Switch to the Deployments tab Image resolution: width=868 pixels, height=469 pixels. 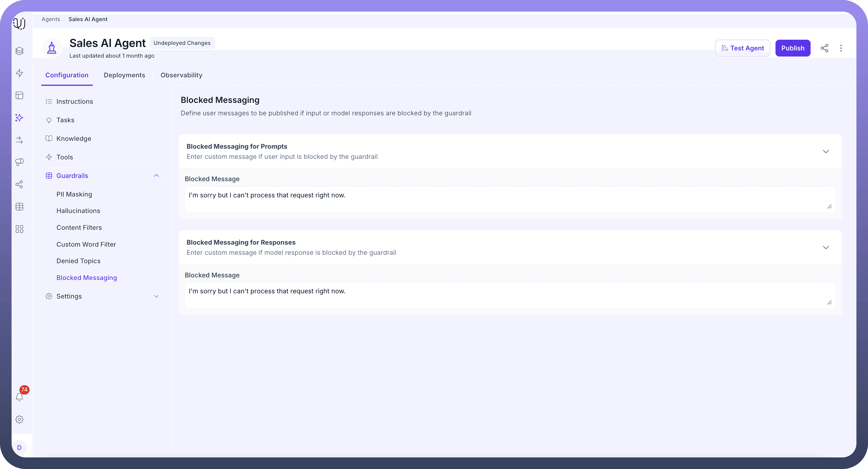[x=124, y=75]
